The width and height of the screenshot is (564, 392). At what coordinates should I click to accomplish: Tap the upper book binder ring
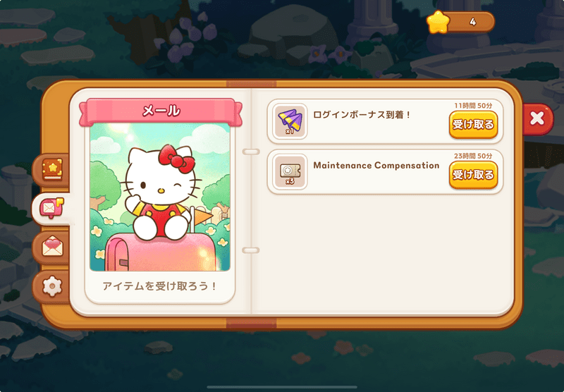251,152
